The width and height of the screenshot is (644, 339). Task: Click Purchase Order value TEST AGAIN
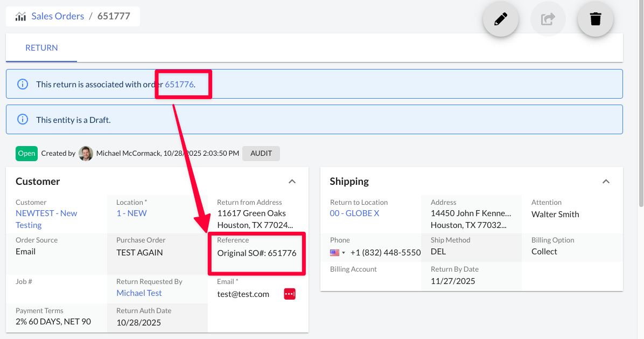[x=139, y=253]
